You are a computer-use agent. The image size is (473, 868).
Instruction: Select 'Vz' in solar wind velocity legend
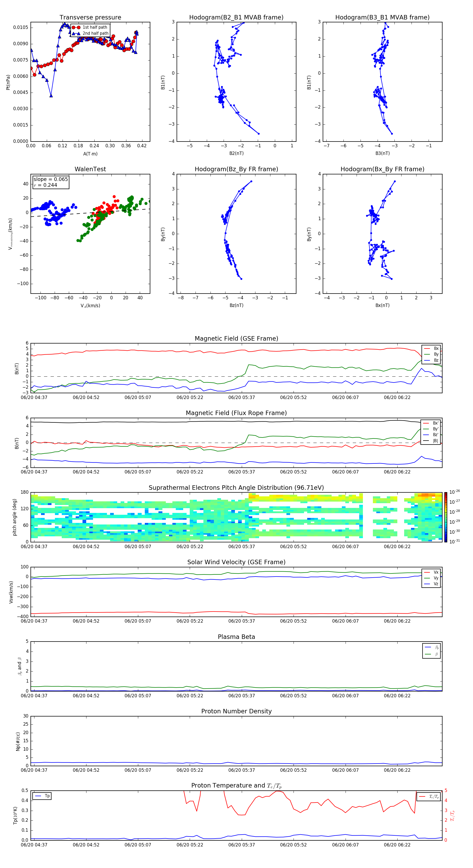click(431, 584)
